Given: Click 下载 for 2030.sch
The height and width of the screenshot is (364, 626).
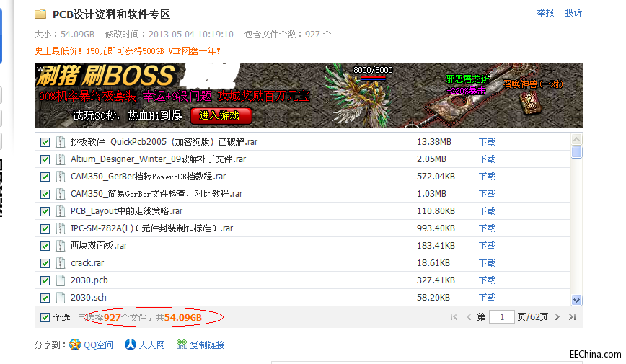Looking at the screenshot, I should (487, 298).
